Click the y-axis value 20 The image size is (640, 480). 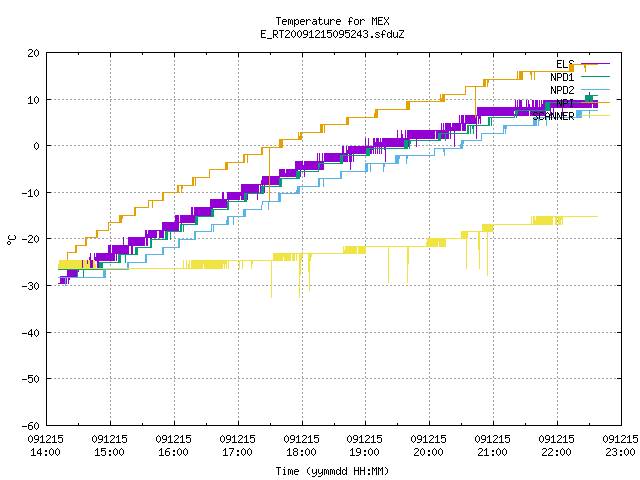coord(34,53)
